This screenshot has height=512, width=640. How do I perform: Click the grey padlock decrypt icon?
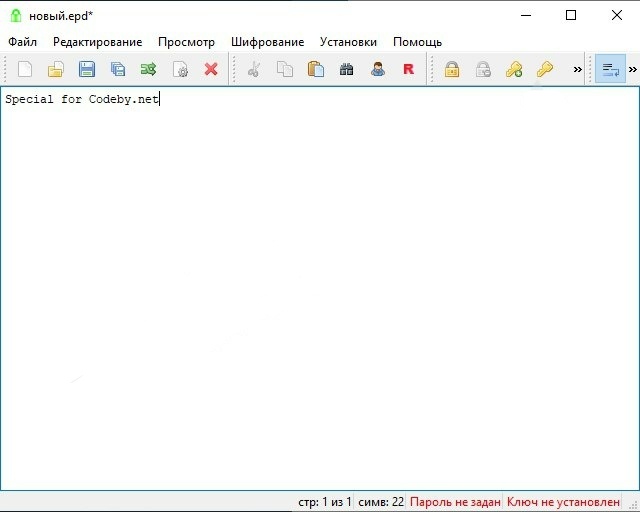click(483, 69)
